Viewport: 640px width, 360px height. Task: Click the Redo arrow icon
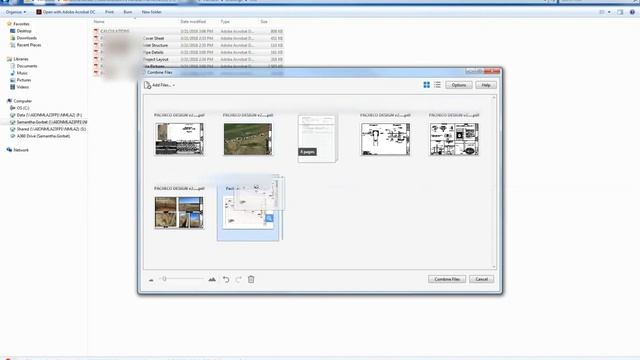point(238,279)
